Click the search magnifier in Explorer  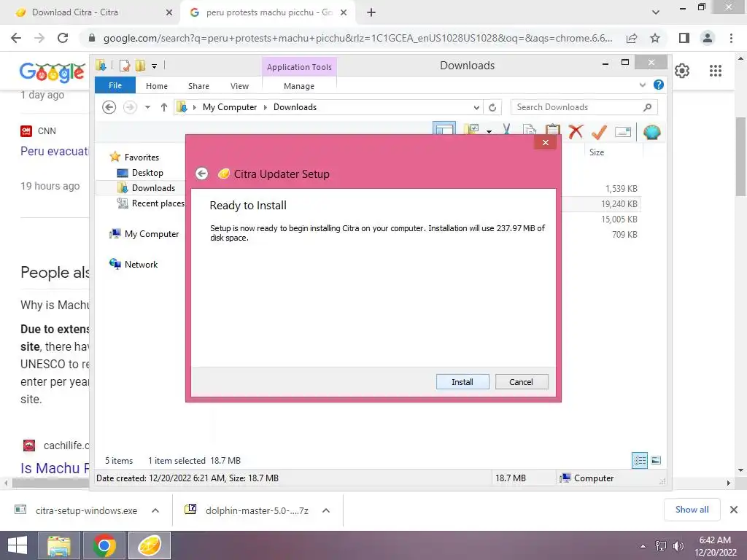click(x=647, y=107)
